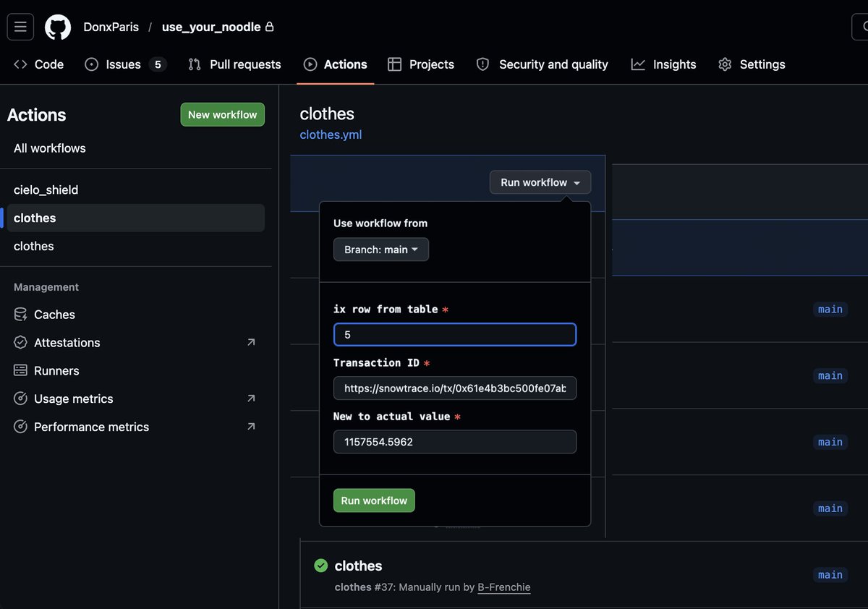Click the Security shield icon
The image size is (868, 609).
[x=483, y=64]
